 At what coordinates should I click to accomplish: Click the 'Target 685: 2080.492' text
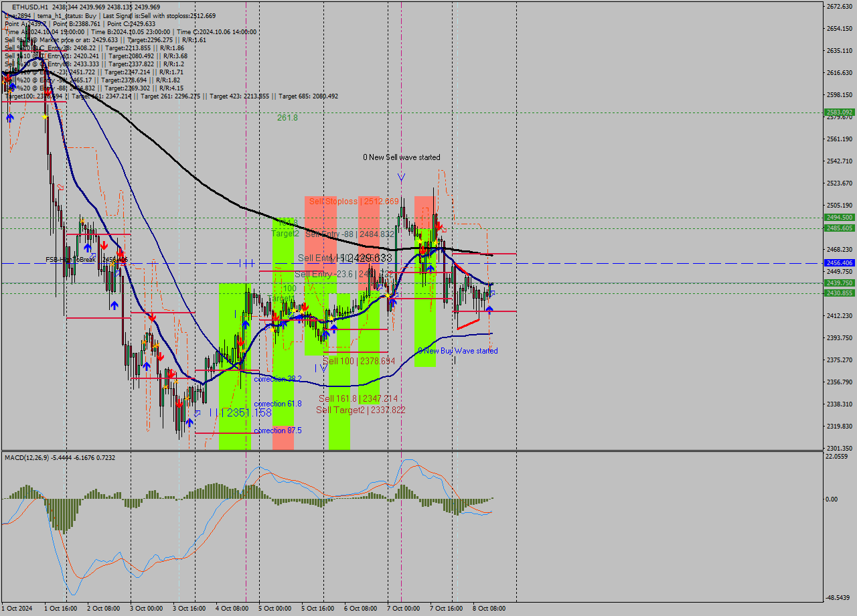(x=308, y=96)
